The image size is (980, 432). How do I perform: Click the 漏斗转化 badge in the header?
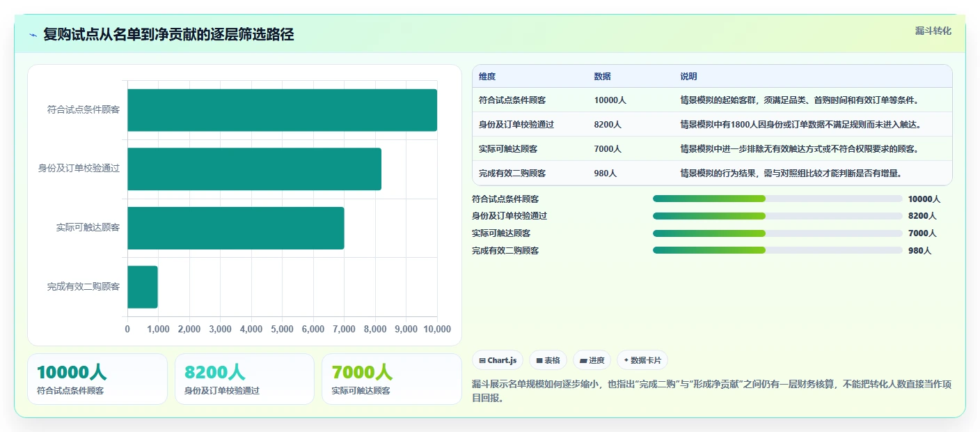click(933, 31)
